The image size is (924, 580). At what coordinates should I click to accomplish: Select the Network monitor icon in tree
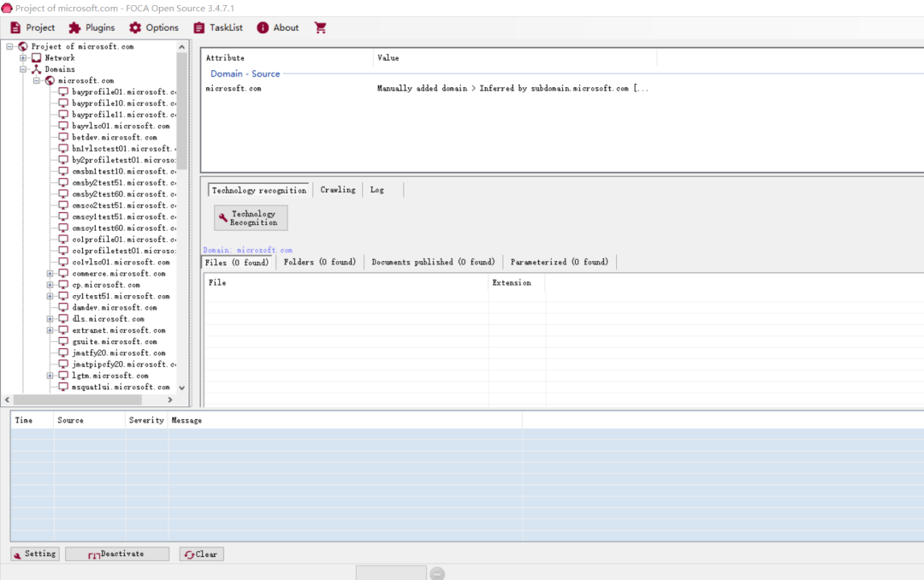point(37,58)
